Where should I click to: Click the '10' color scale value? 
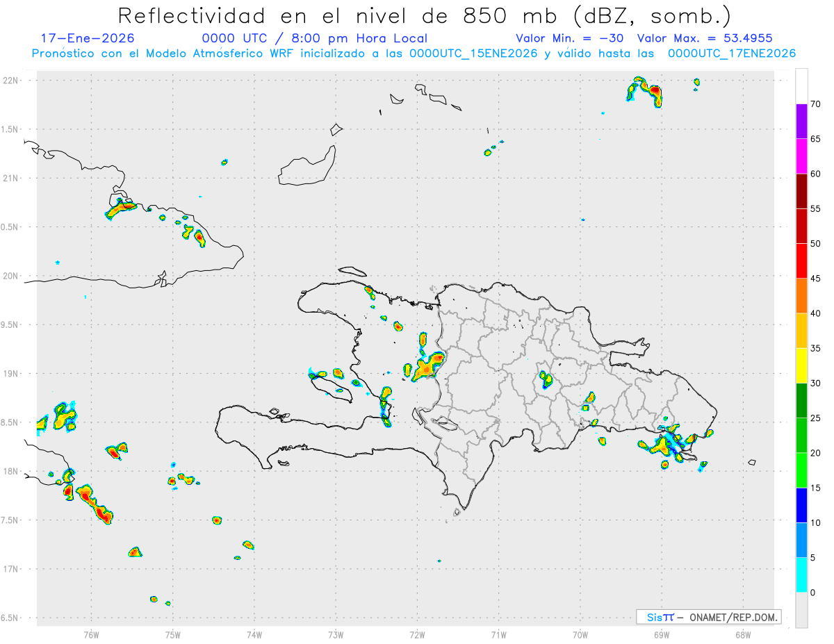(x=815, y=523)
